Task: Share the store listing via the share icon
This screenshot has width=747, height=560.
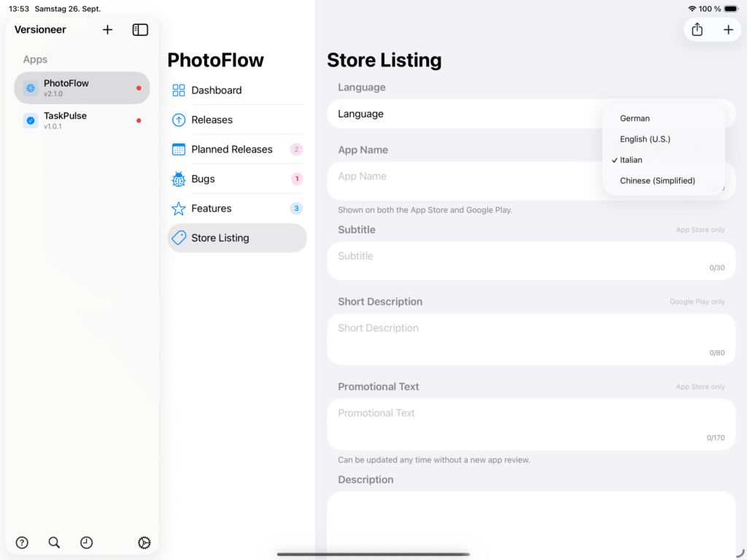Action: [x=697, y=29]
